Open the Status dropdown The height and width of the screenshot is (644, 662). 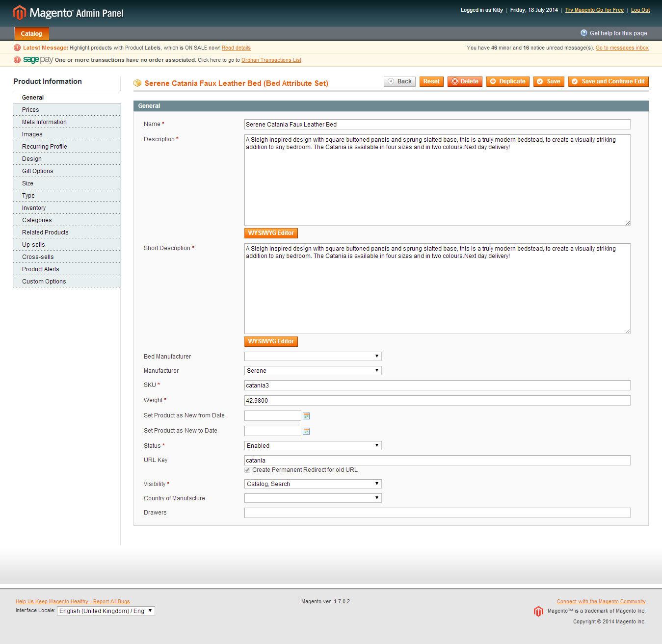[x=313, y=446]
